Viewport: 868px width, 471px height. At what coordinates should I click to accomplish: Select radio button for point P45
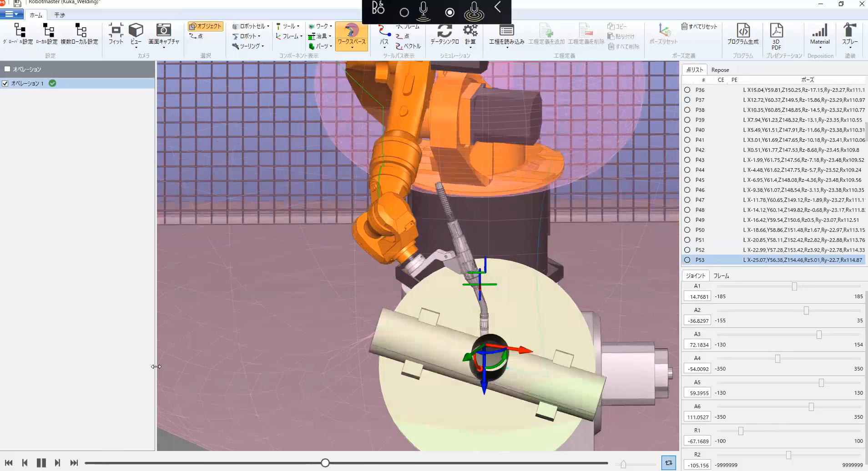(x=687, y=180)
